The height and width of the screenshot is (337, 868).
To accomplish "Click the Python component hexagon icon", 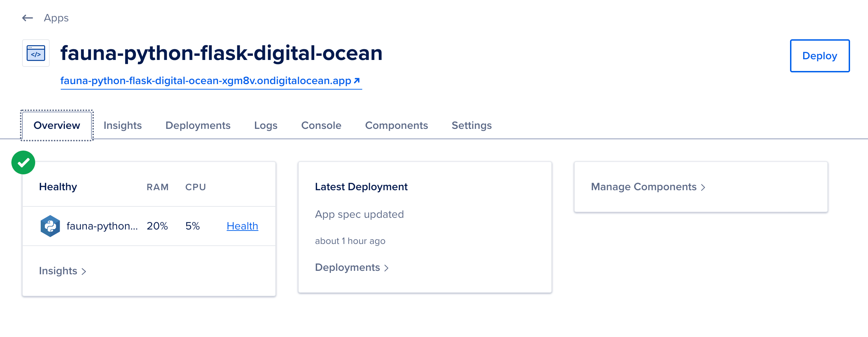I will (50, 226).
